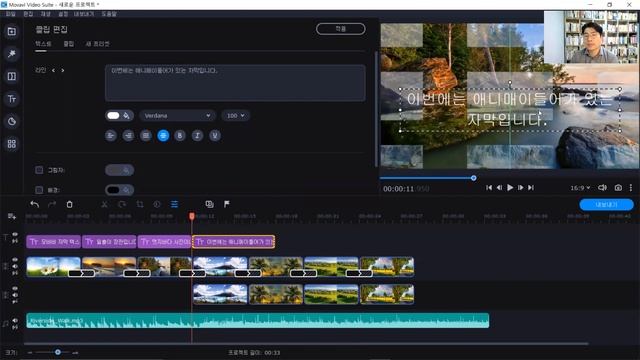Screen dimensions: 640x360
Task: Open color adjustments in timeline toolbar
Action: [157, 204]
